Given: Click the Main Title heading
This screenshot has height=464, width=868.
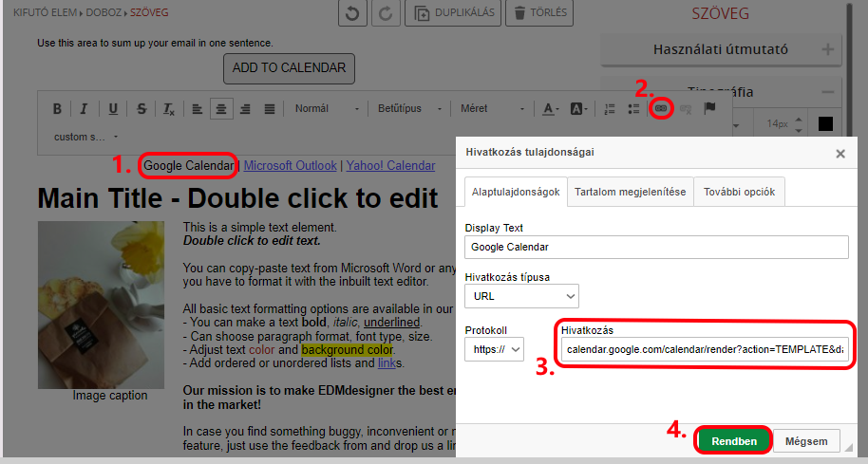Looking at the screenshot, I should pyautogui.click(x=237, y=198).
